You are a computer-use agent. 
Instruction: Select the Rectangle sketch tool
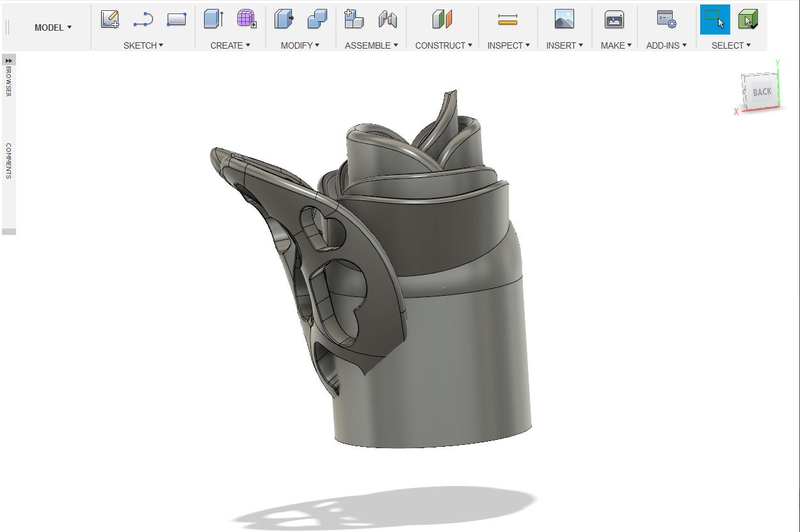click(176, 20)
